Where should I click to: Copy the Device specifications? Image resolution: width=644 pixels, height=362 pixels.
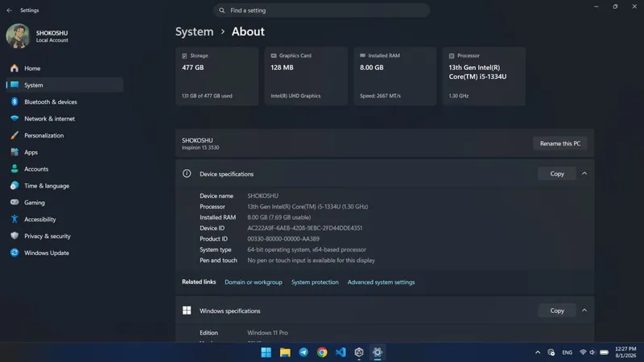tap(557, 174)
